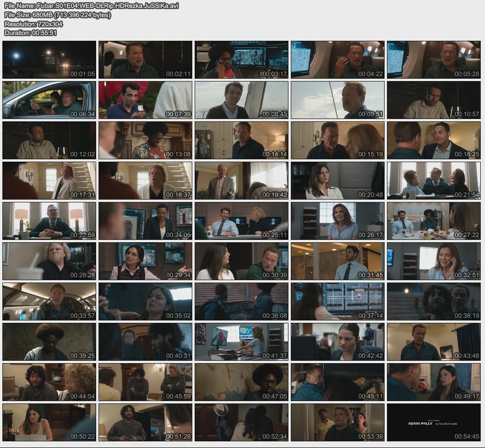Select the car scene thumbnail 00:06:34
The height and width of the screenshot is (448, 485).
[49, 100]
